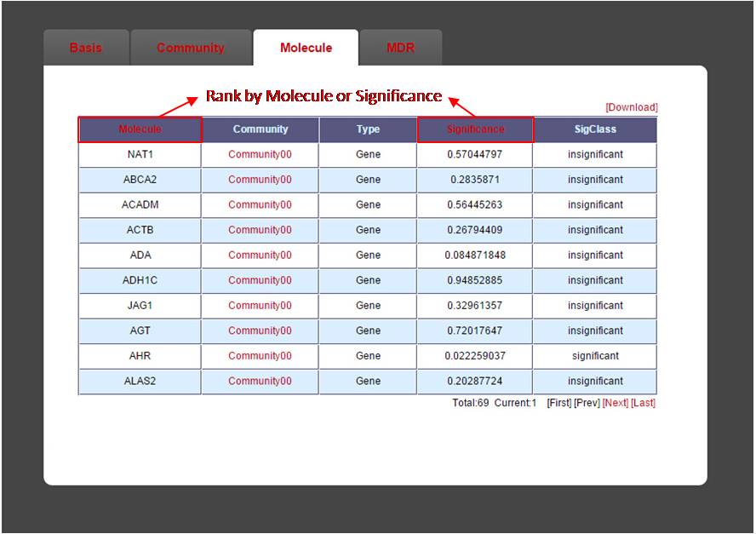The height and width of the screenshot is (534, 756).
Task: Click the SigClass column header
Action: pyautogui.click(x=595, y=129)
